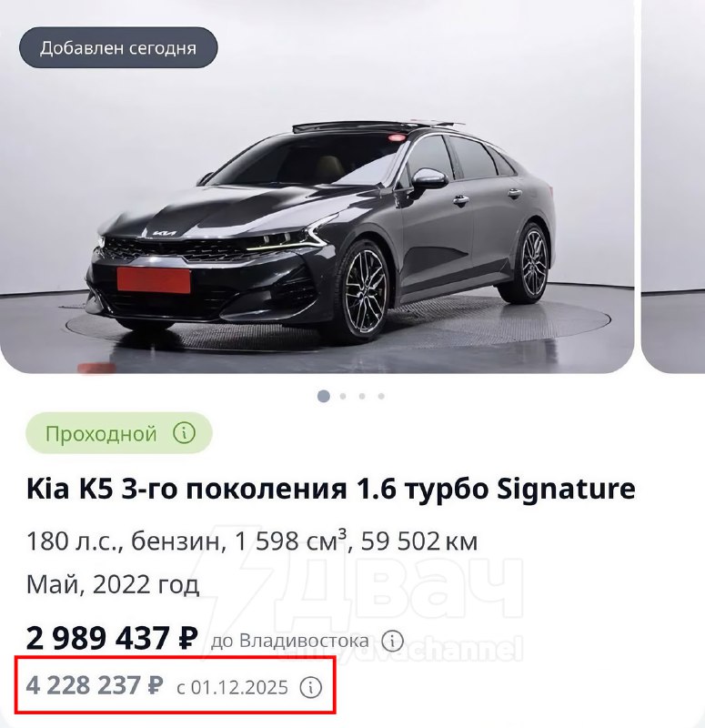Viewport: 705px width, 728px height.
Task: Use the photo carousel dot indicator strip
Action: [353, 395]
